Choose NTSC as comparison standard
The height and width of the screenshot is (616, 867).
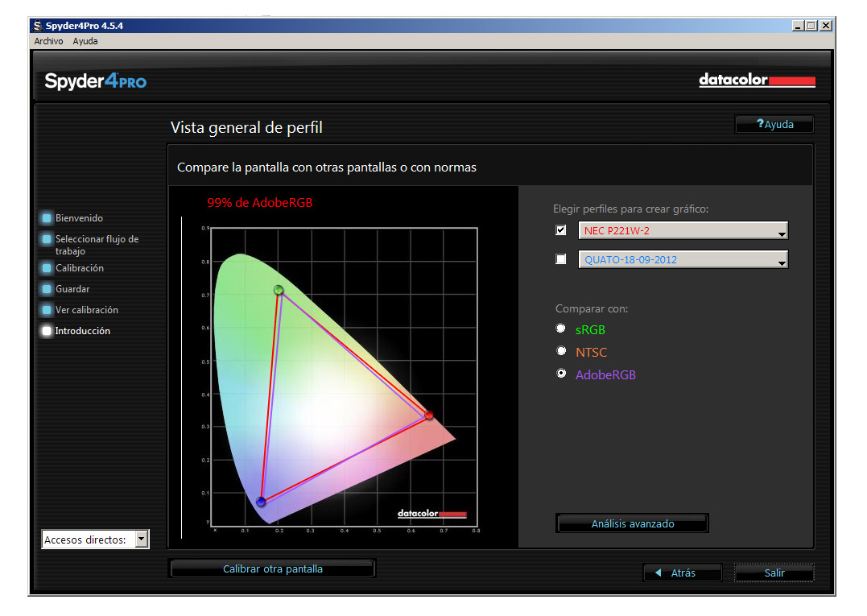[561, 351]
